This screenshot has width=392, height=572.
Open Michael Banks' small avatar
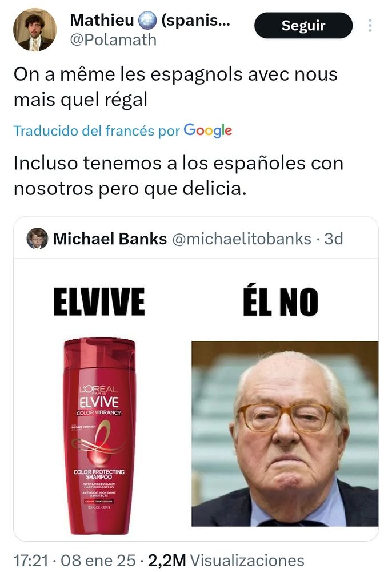click(37, 239)
